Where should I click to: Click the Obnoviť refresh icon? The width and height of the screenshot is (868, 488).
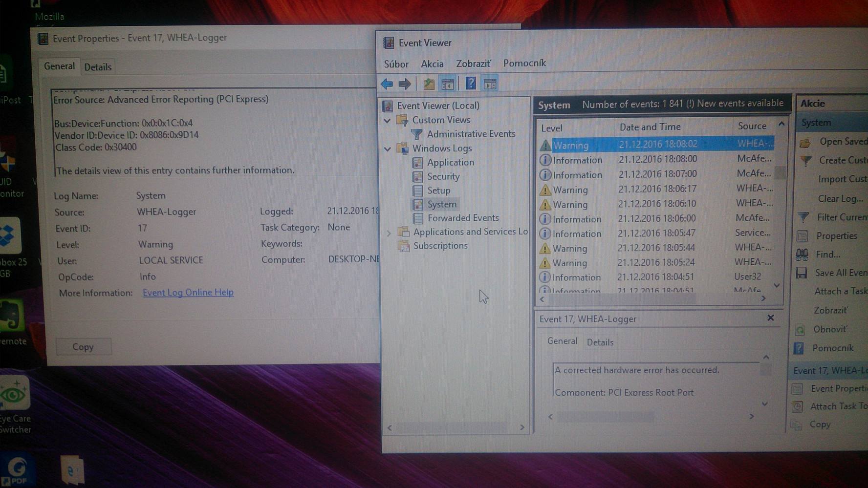point(800,330)
